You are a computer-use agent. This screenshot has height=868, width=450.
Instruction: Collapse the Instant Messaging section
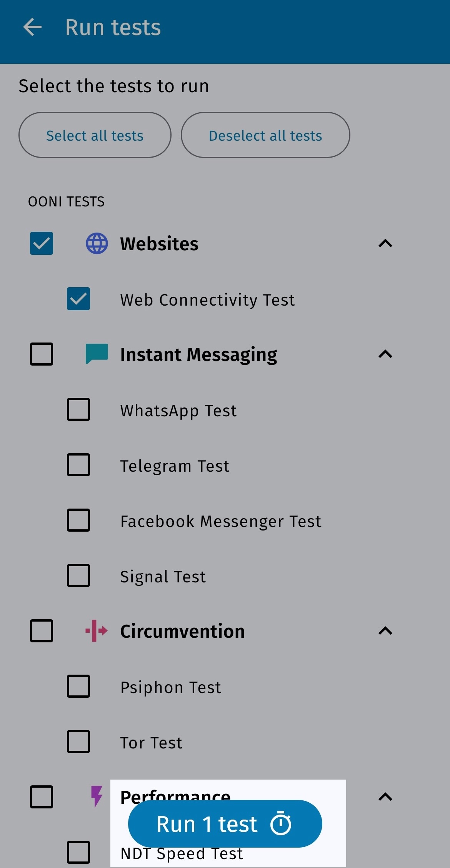[385, 354]
